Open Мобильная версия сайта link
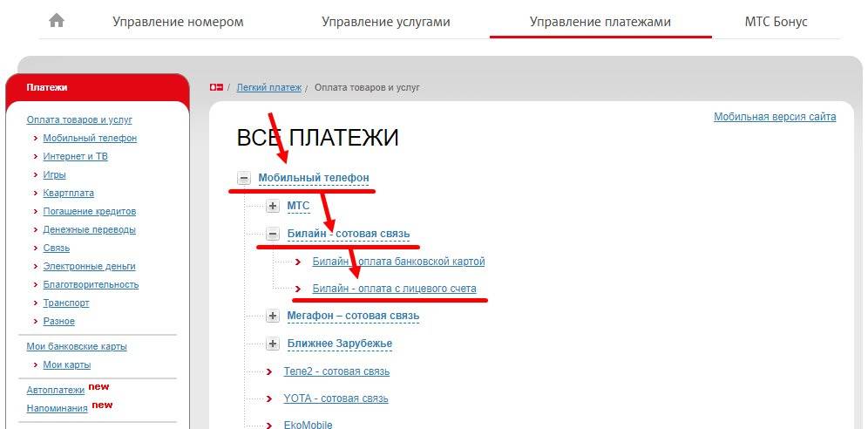Image resolution: width=868 pixels, height=429 pixels. [x=774, y=117]
